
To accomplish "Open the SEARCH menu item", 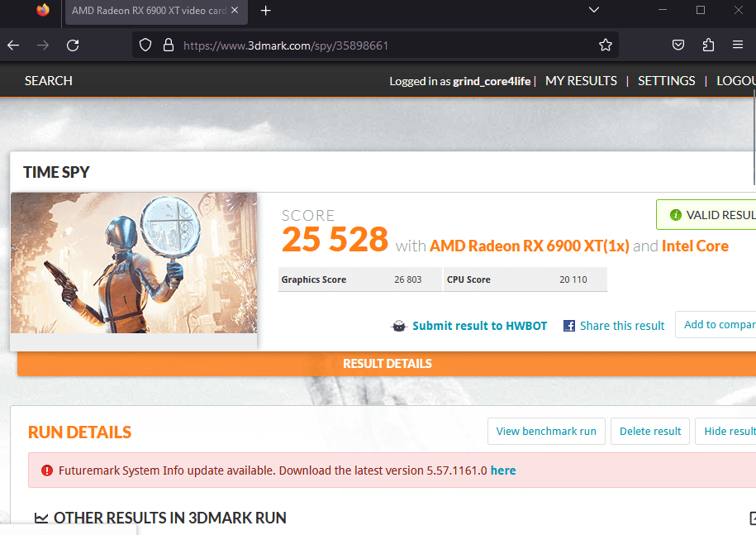I will click(x=49, y=80).
